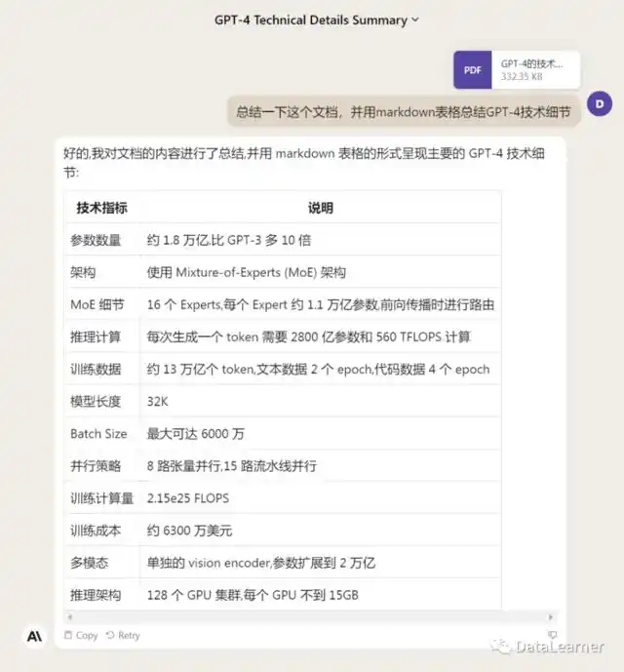Select the 模型长度 row label
This screenshot has height=672, width=624.
96,402
